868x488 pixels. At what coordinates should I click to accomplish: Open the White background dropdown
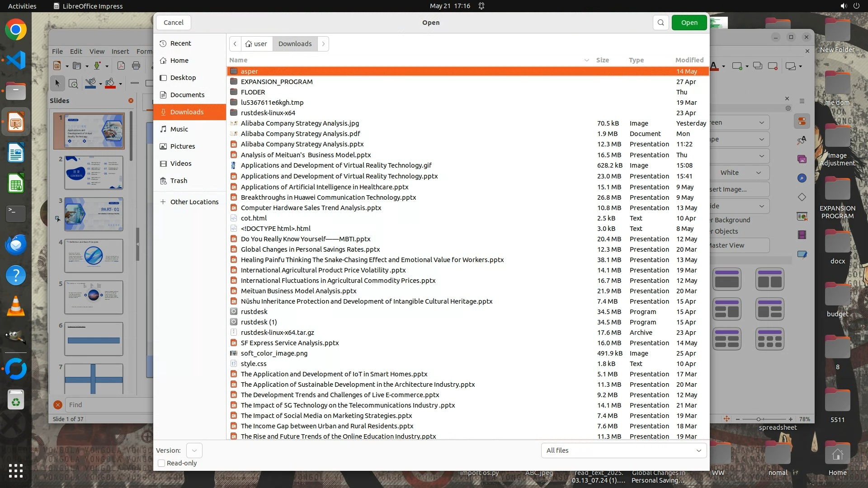coord(740,173)
